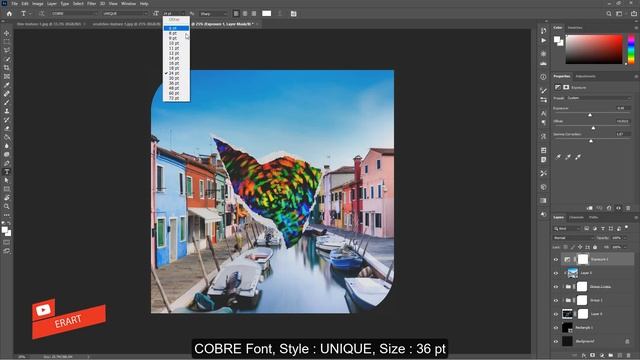Open the Opacity dropdown arrow in Layers panel
Viewport: 640px width, 360px height.
point(624,238)
